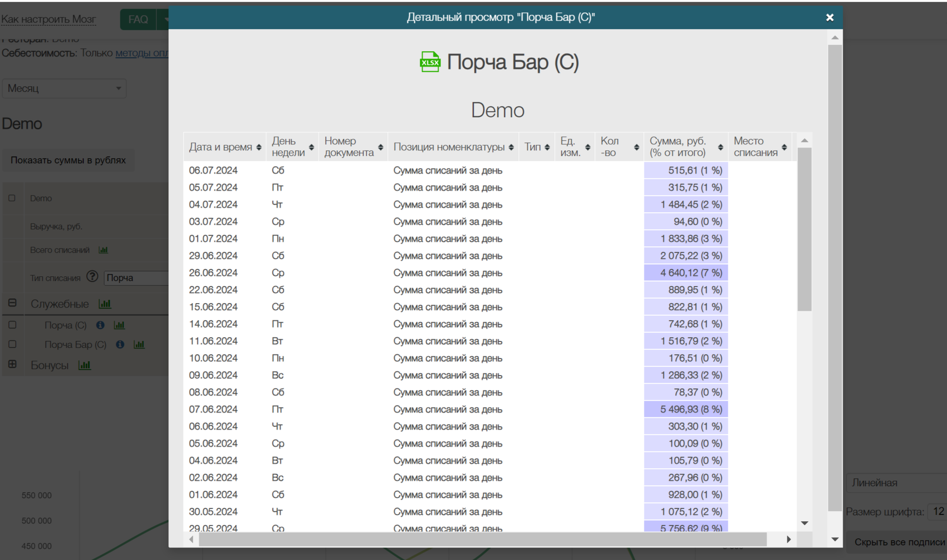The width and height of the screenshot is (947, 560).
Task: Click chart icon next to Бонусы
Action: [84, 365]
